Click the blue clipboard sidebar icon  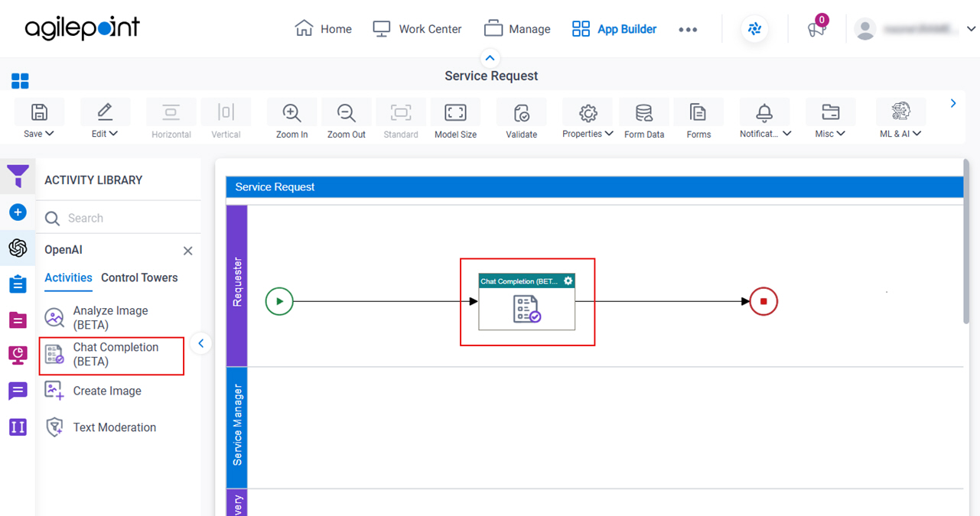pyautogui.click(x=18, y=284)
